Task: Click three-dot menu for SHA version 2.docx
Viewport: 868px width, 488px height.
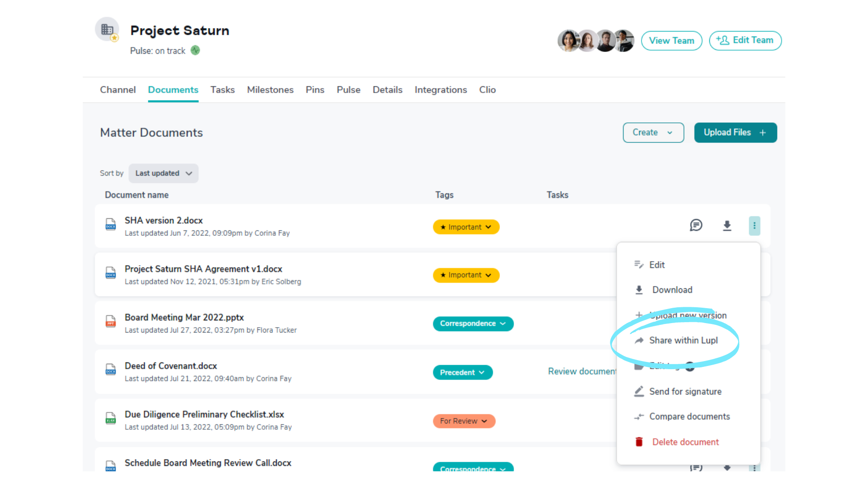Action: pyautogui.click(x=754, y=225)
